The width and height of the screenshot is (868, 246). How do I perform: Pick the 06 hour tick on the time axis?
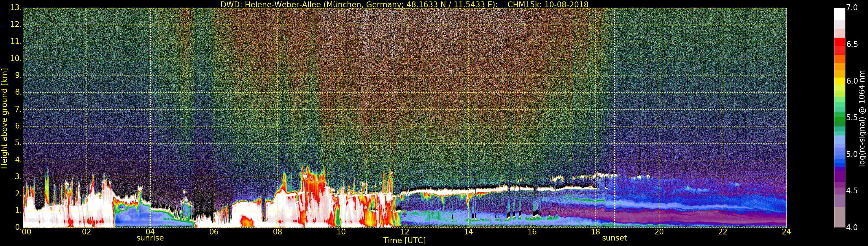(214, 232)
